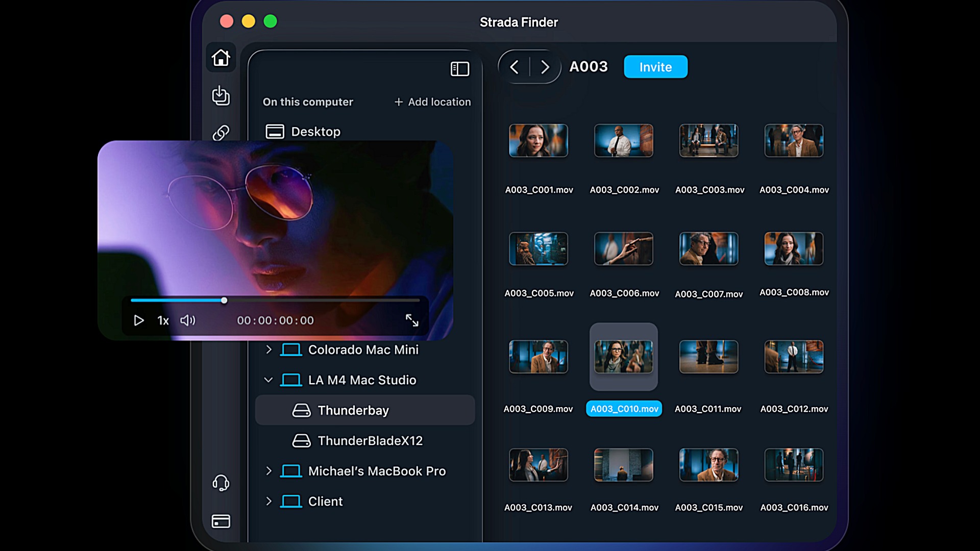Viewport: 980px width, 551px height.
Task: Expand the preview to fullscreen
Action: [412, 320]
